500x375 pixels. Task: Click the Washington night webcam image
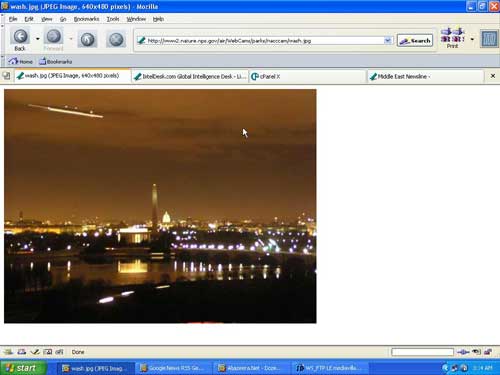click(x=160, y=206)
